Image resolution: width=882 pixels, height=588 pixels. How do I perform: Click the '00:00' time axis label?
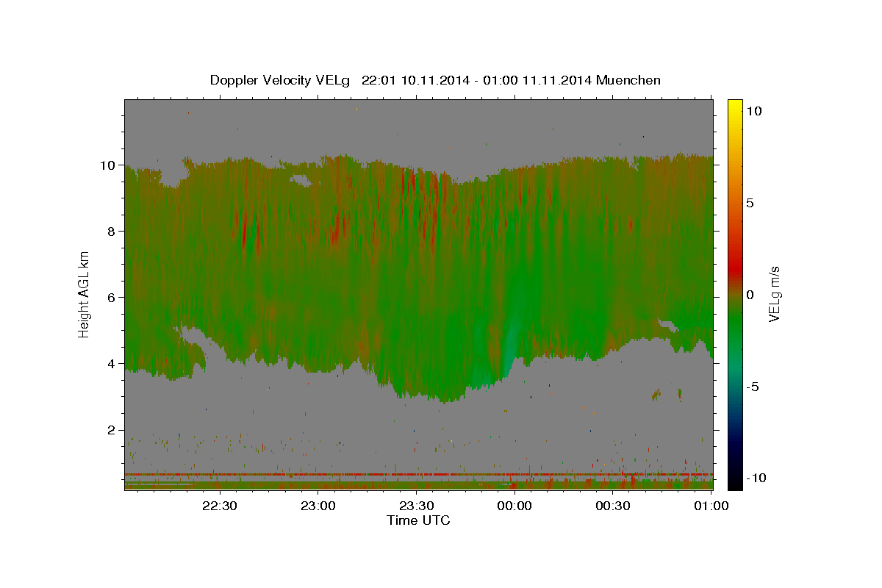(x=514, y=506)
